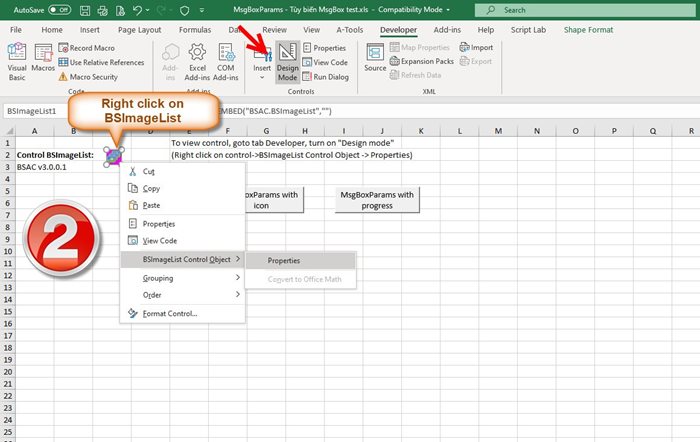Open COM Add-ins

(x=225, y=62)
